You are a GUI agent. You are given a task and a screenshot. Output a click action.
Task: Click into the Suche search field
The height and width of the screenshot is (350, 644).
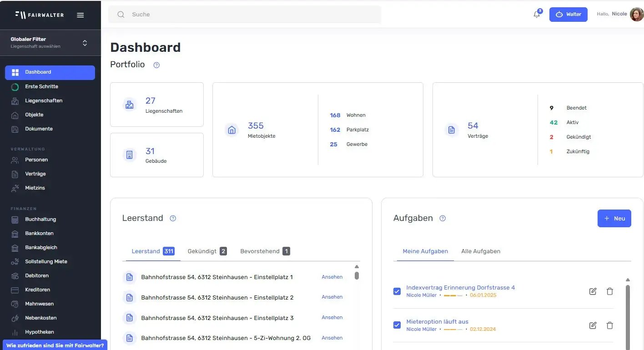coord(246,15)
